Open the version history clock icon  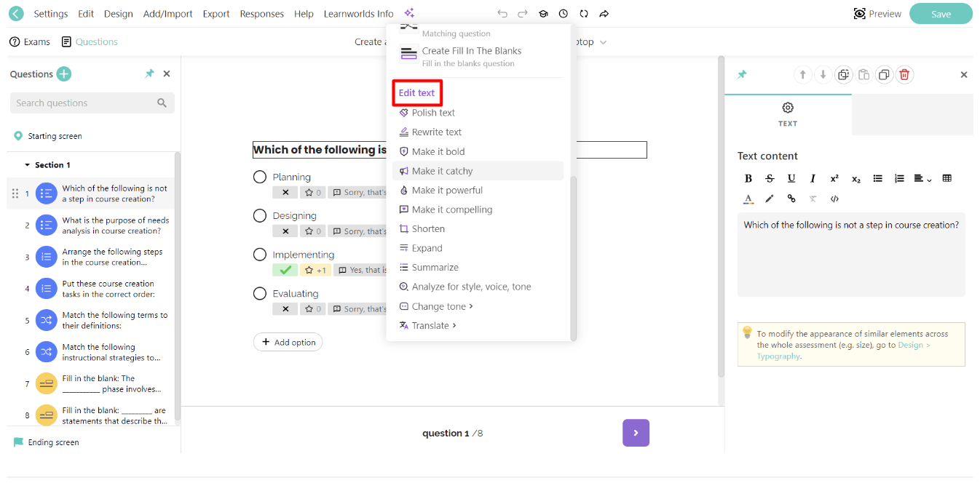click(564, 13)
